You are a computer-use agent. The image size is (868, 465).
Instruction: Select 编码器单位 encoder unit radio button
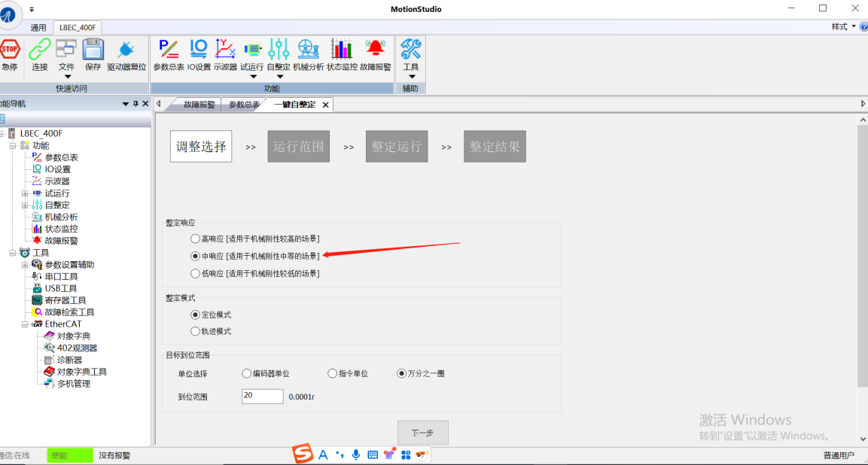click(246, 373)
